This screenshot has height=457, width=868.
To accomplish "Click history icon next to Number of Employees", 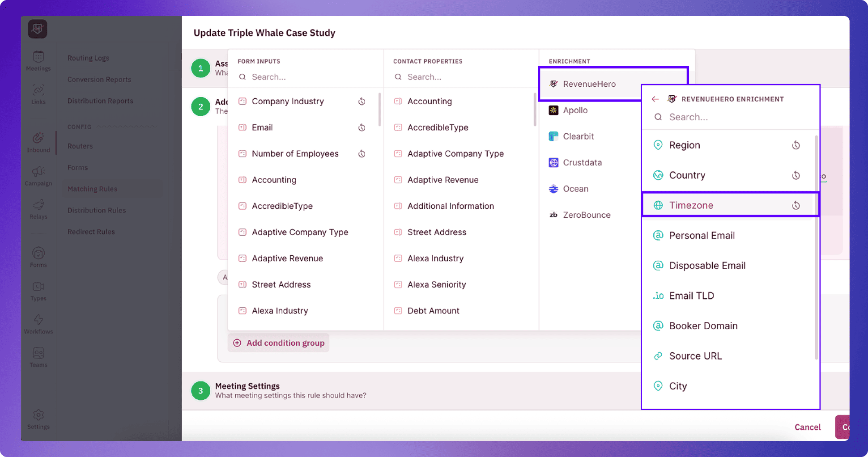I will click(362, 154).
